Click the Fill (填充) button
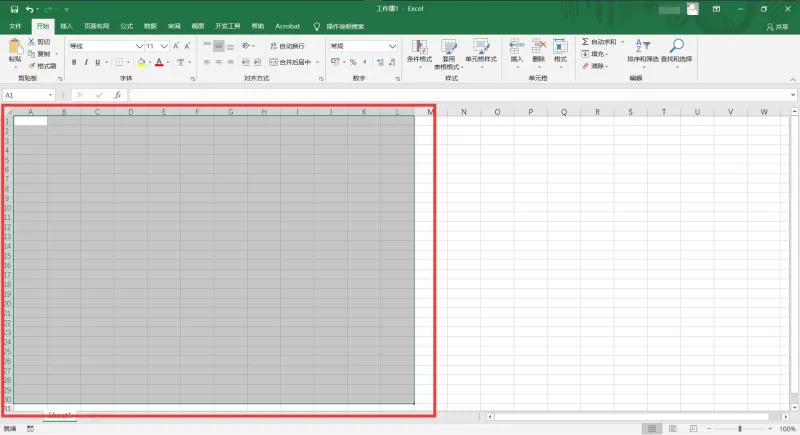 pos(594,54)
